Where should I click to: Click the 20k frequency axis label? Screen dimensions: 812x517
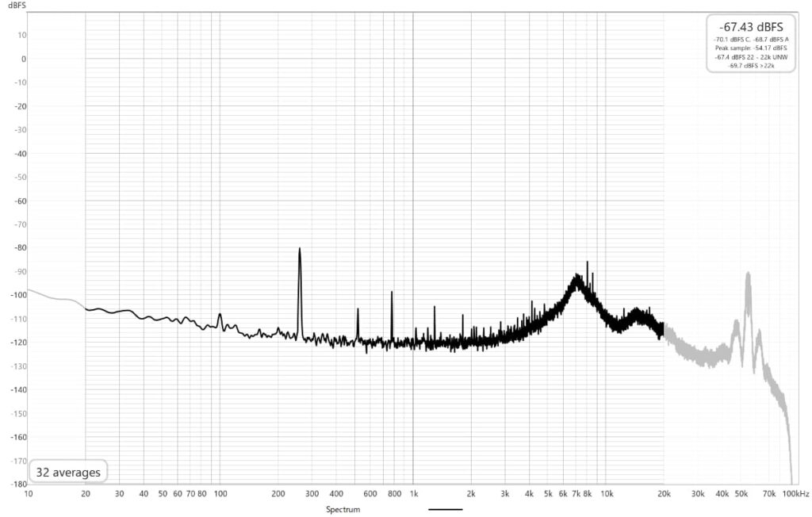pos(664,493)
